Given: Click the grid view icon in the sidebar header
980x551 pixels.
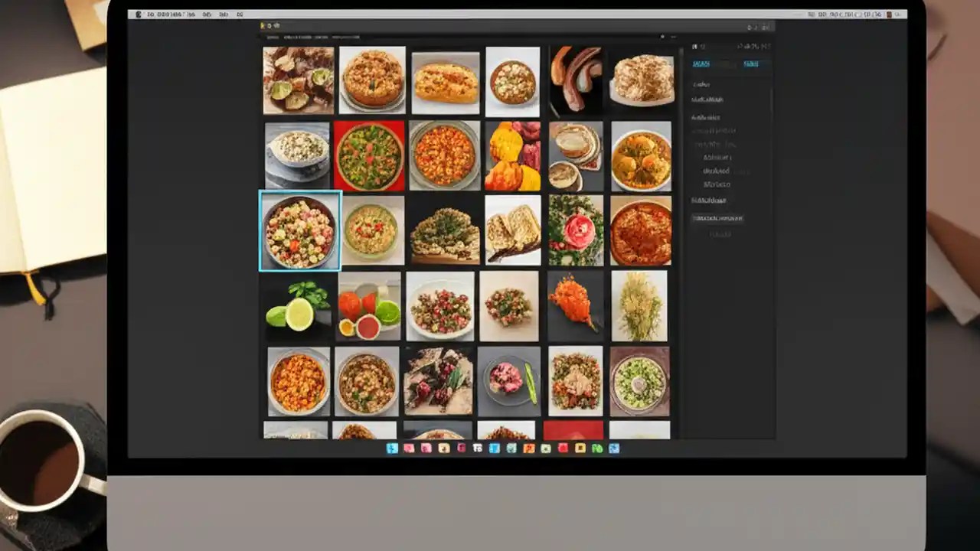Looking at the screenshot, I should click(693, 46).
